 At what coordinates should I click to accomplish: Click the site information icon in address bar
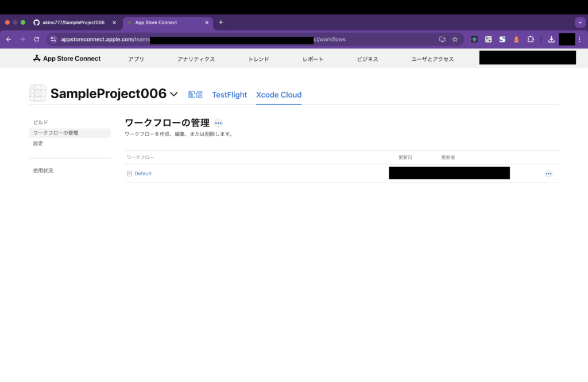[53, 39]
